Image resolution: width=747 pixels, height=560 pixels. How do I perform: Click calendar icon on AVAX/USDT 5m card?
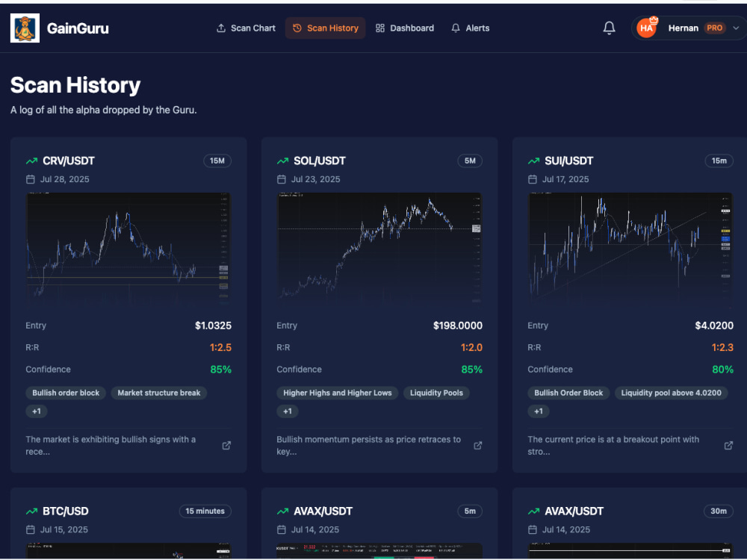point(282,529)
